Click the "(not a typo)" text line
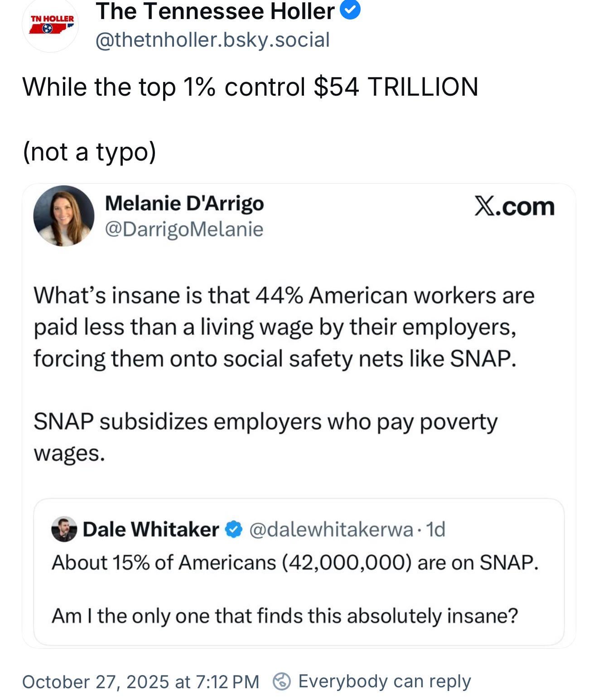The height and width of the screenshot is (700, 598). (89, 151)
